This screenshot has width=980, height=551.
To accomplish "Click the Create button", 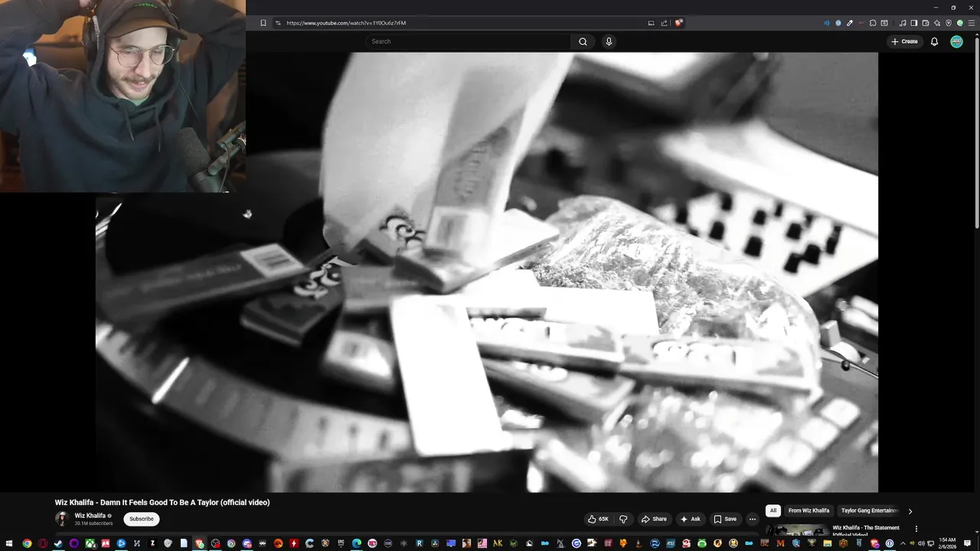I will pos(904,41).
